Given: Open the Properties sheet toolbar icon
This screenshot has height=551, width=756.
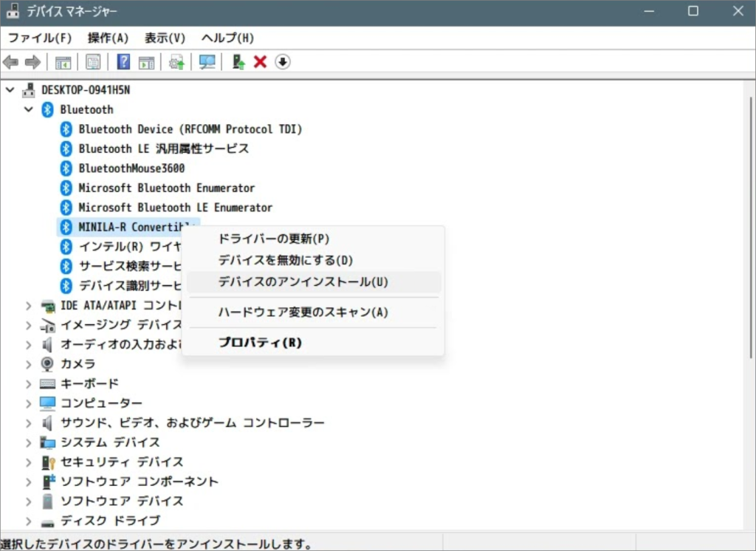Looking at the screenshot, I should (93, 62).
